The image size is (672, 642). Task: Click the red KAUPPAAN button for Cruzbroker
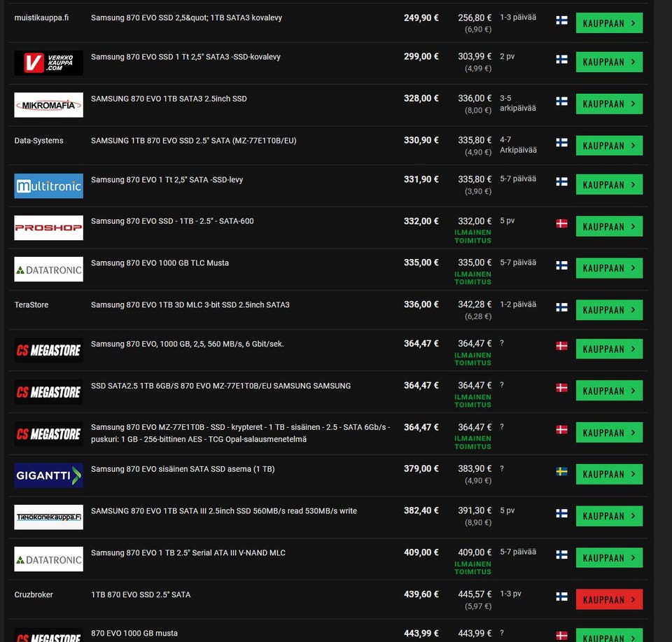tap(609, 599)
